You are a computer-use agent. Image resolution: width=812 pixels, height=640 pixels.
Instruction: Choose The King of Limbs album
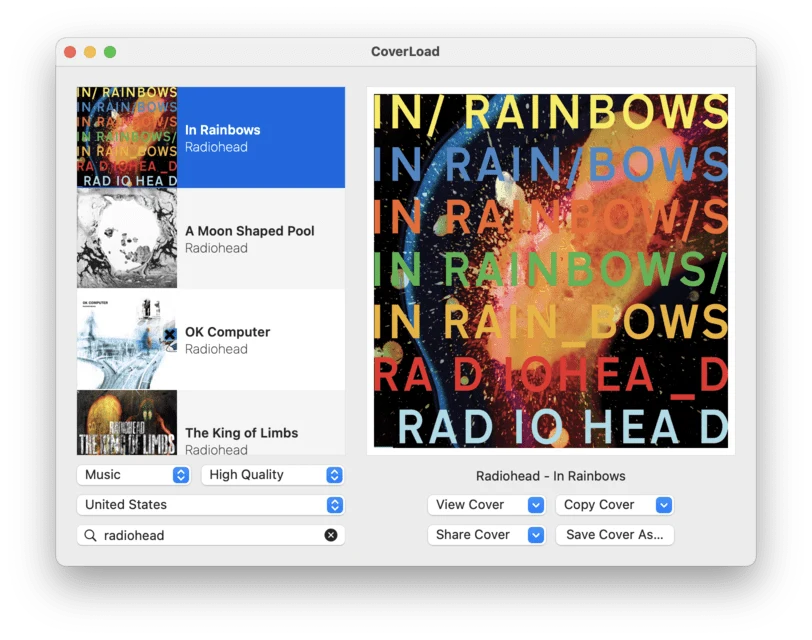[x=211, y=423]
